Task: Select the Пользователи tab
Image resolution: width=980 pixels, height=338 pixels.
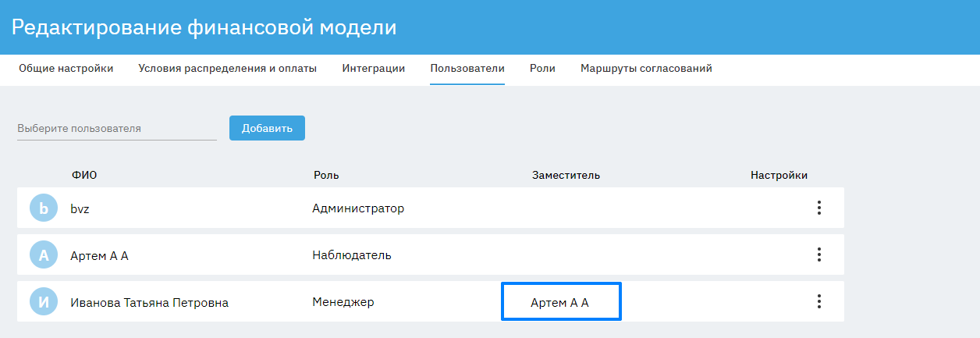Action: 467,69
